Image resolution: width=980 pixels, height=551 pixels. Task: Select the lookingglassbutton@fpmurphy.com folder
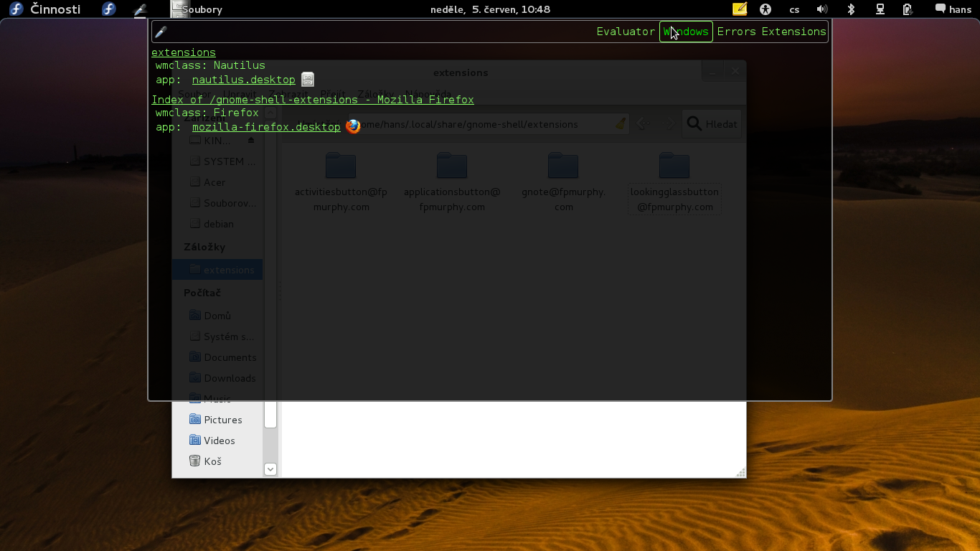(674, 182)
